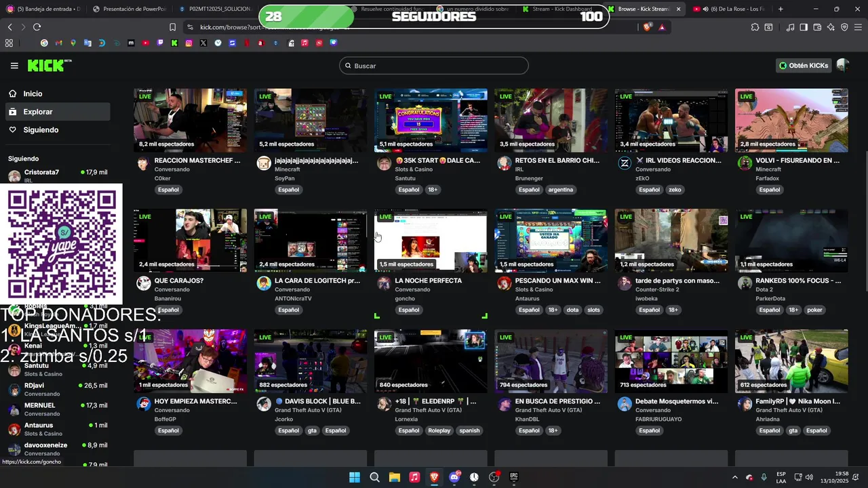
Task: Click the Inicio home icon in the sidebar
Action: (x=13, y=94)
